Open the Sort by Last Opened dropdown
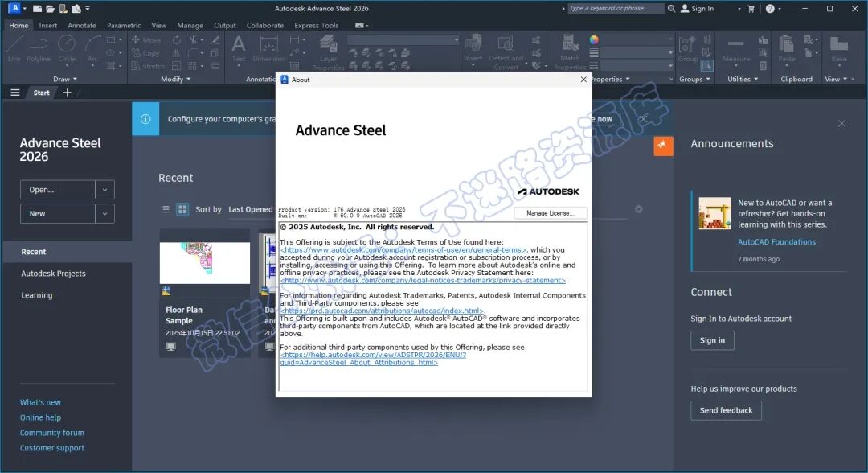Image resolution: width=868 pixels, height=473 pixels. point(250,209)
